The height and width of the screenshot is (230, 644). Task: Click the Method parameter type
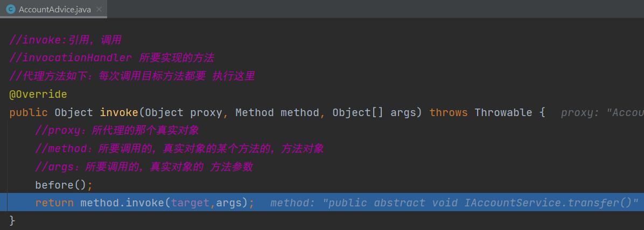tap(255, 113)
